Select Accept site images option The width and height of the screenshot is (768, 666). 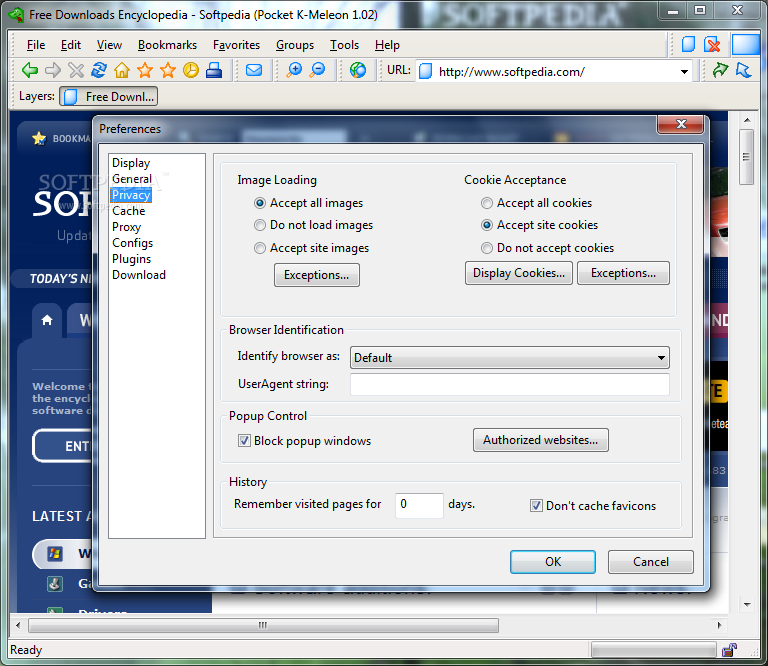tap(260, 248)
